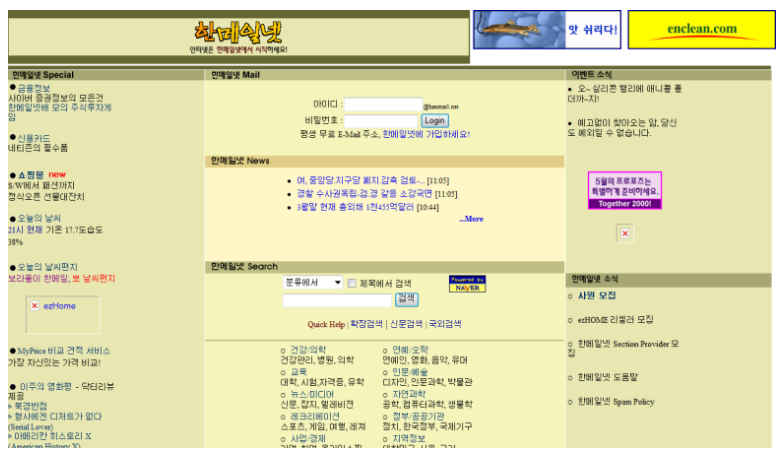This screenshot has height=455, width=784.
Task: Click the 검색 search button
Action: [x=406, y=299]
